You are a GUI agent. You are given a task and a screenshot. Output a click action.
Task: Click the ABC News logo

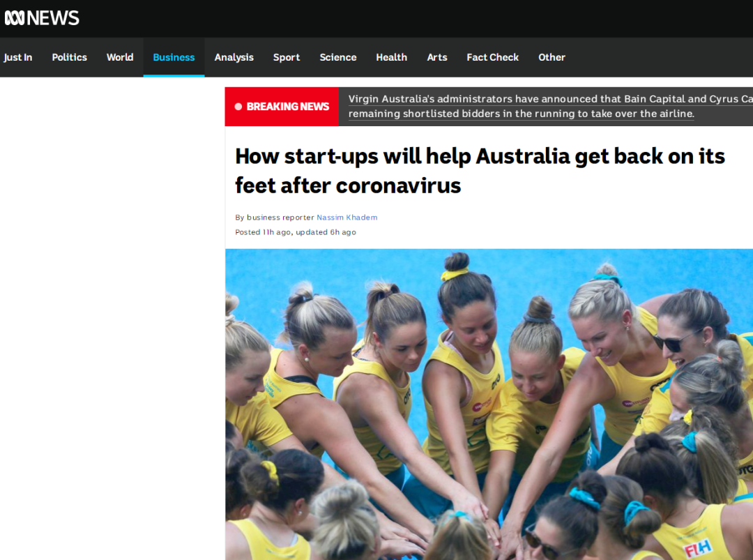pos(42,18)
